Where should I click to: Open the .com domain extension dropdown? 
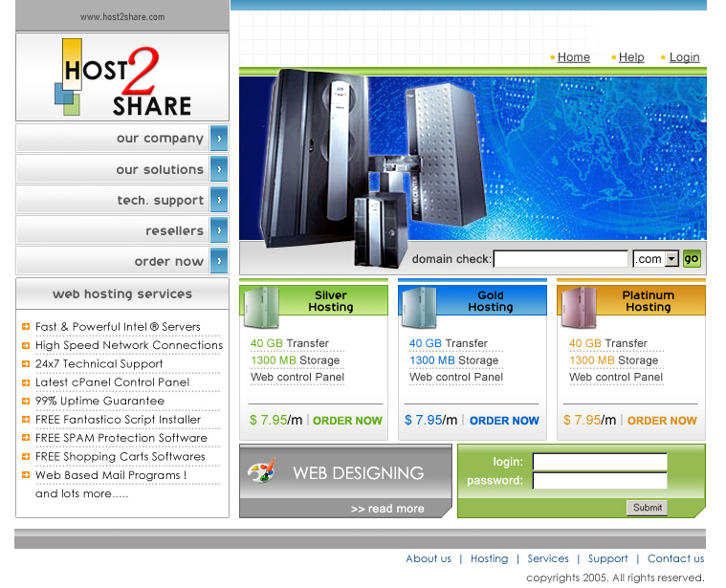(671, 259)
